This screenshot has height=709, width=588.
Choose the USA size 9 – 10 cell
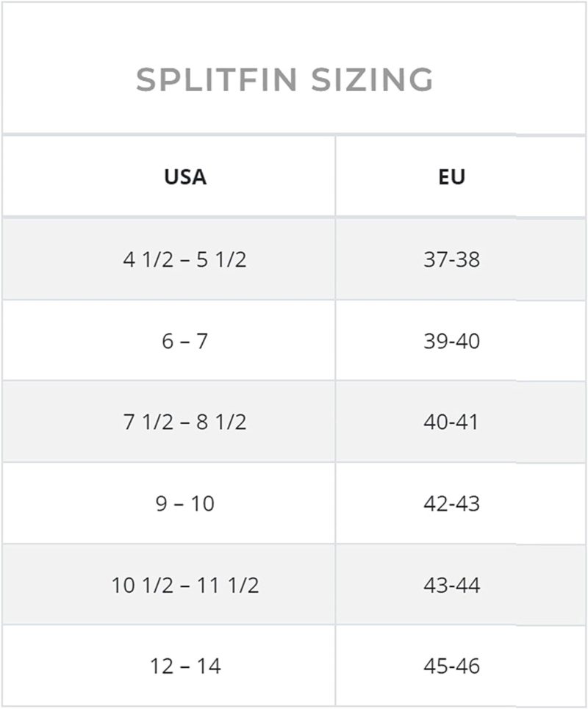184,504
